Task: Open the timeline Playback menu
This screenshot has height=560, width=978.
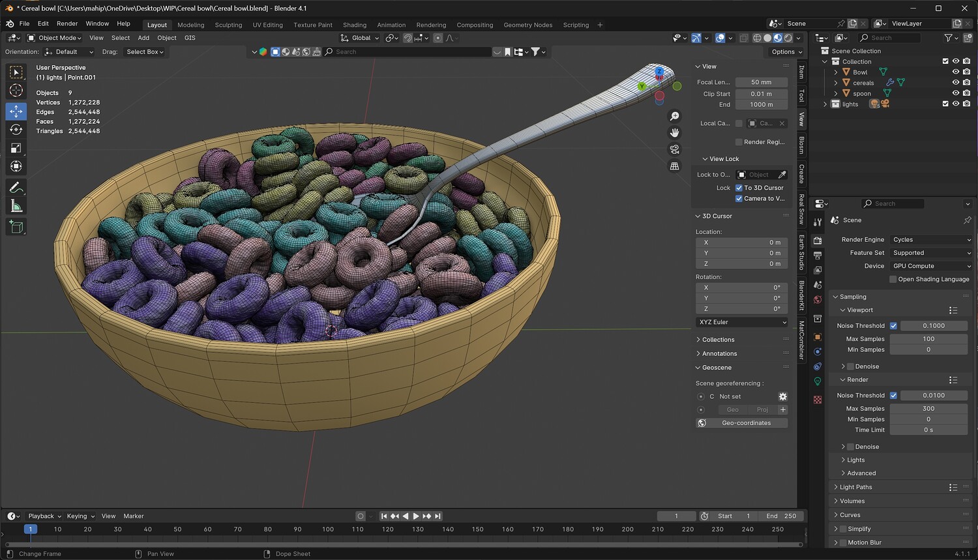Action: click(44, 516)
